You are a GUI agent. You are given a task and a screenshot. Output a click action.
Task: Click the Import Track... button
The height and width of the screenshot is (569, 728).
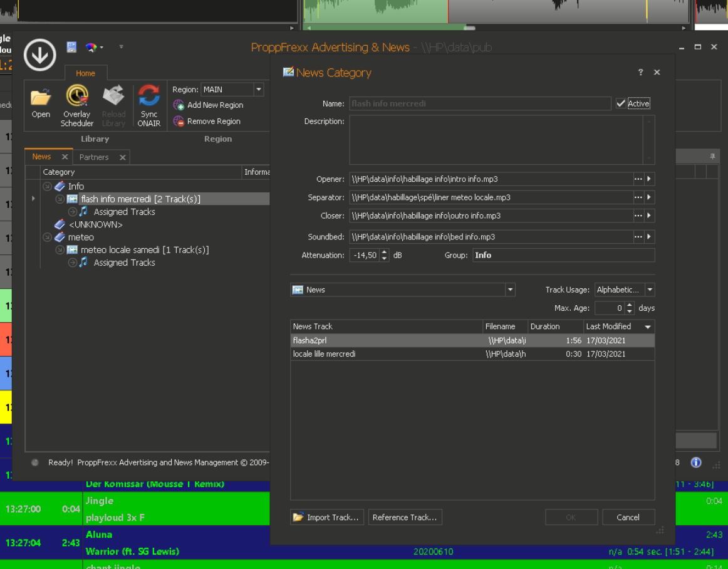[x=326, y=518]
